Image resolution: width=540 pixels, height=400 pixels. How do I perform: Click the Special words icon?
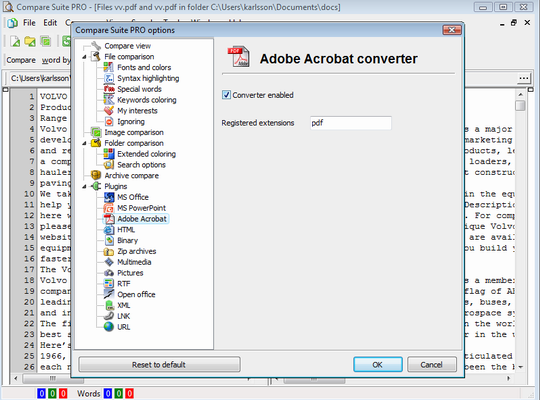pos(109,89)
